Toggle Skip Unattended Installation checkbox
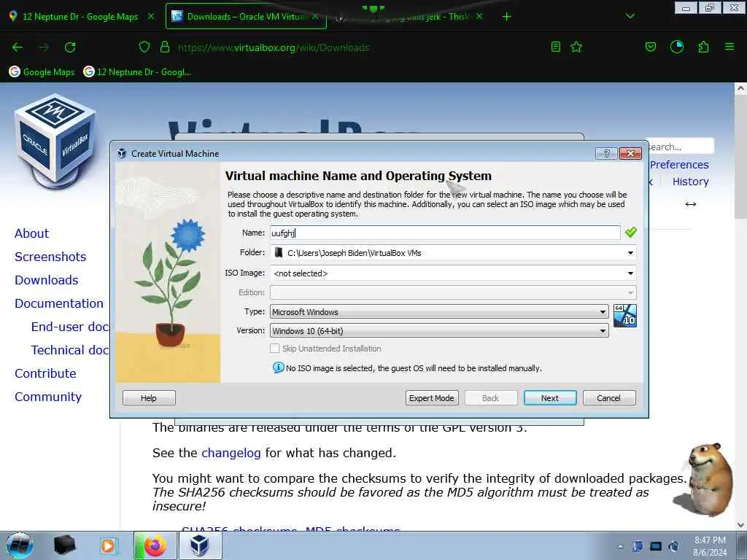Screen dimensions: 747x560 (x=274, y=348)
